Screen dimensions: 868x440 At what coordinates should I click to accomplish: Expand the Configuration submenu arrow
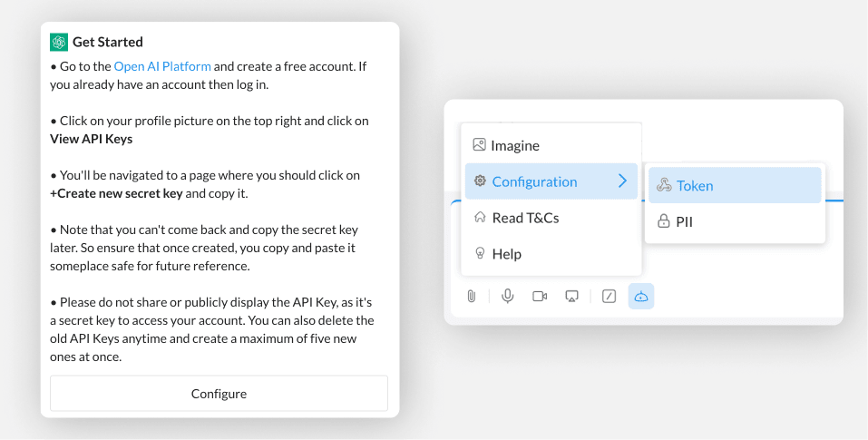coord(623,181)
